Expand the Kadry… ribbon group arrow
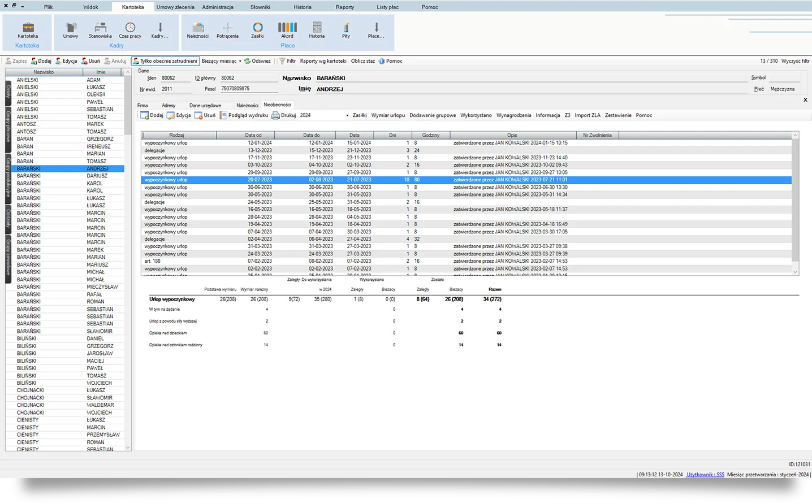 point(160,30)
